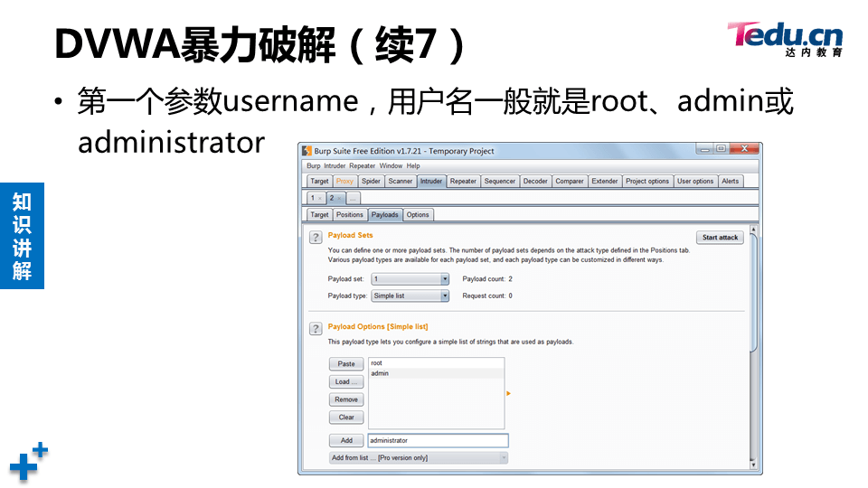Click the Paste button
This screenshot has height=488, width=868.
(x=346, y=364)
